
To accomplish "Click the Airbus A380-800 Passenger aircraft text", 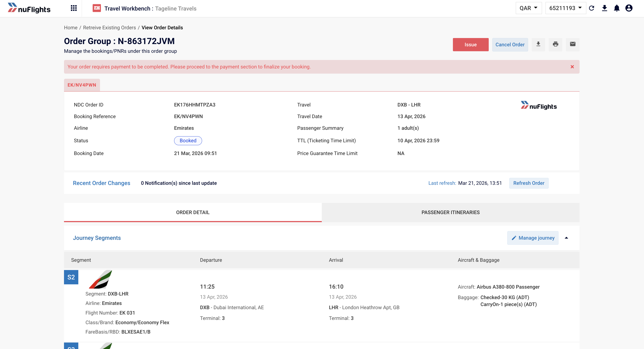I will pos(508,287).
